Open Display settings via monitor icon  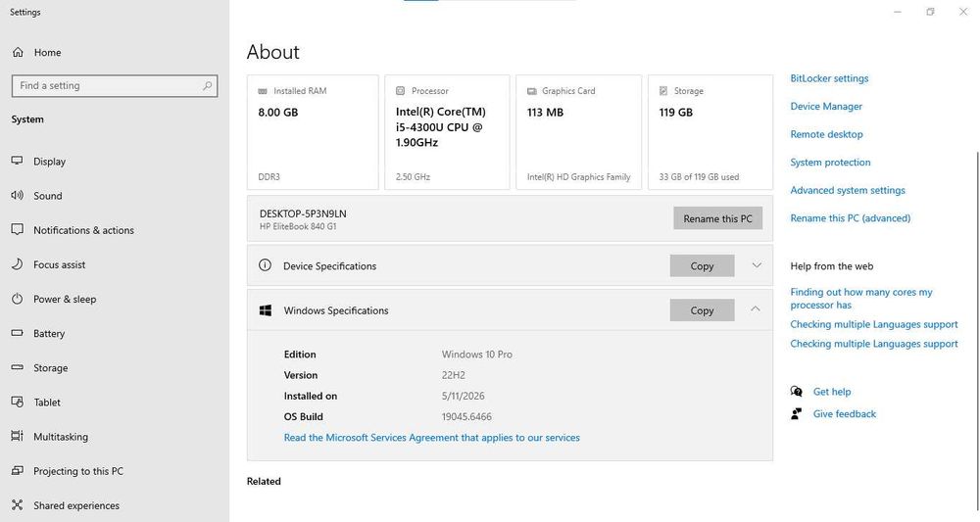click(17, 161)
